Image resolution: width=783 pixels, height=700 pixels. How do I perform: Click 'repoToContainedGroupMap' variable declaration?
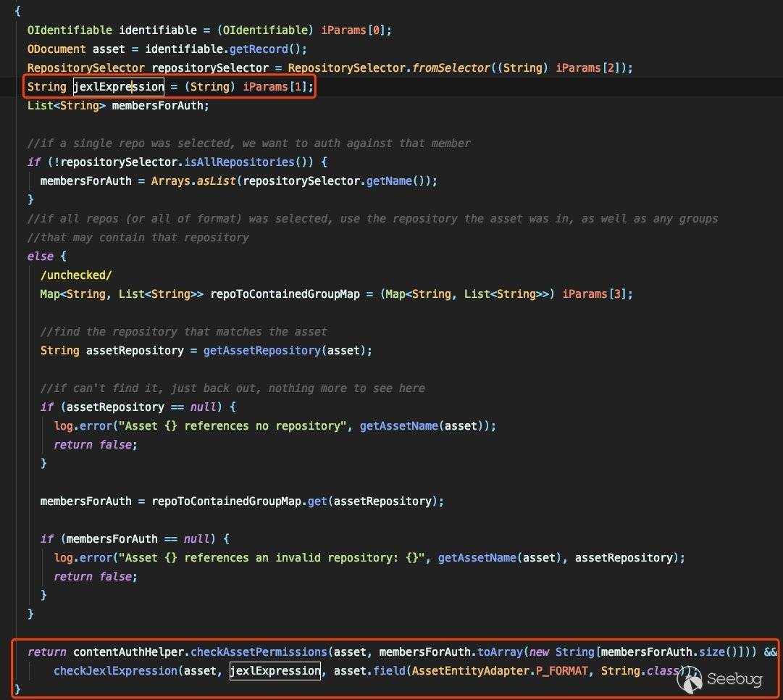point(285,294)
